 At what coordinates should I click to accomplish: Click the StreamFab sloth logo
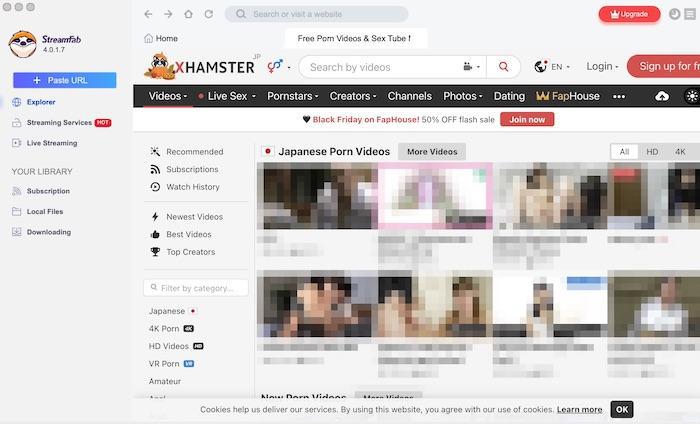coord(22,44)
